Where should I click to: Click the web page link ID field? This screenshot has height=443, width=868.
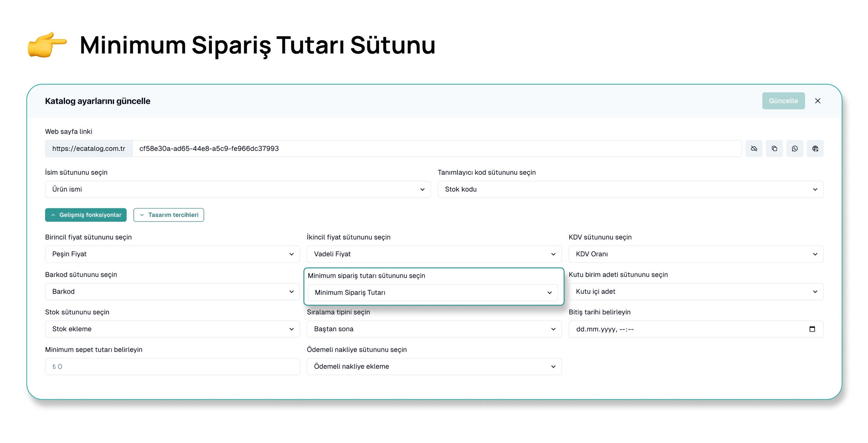(436, 148)
